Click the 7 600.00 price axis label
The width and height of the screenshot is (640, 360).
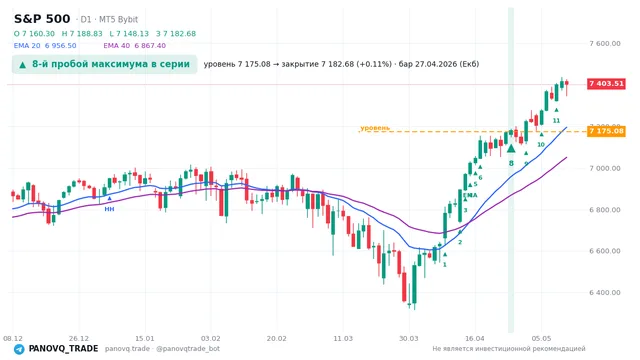(605, 44)
